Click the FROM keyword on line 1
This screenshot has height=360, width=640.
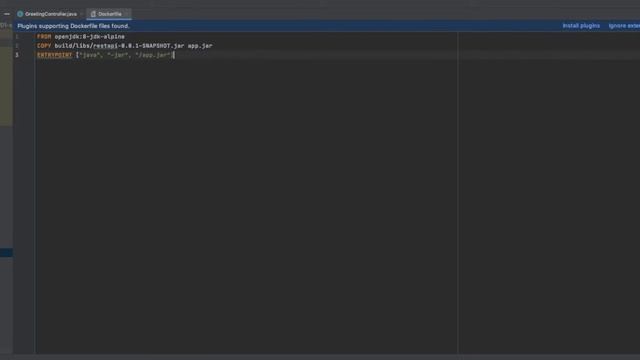pos(44,37)
